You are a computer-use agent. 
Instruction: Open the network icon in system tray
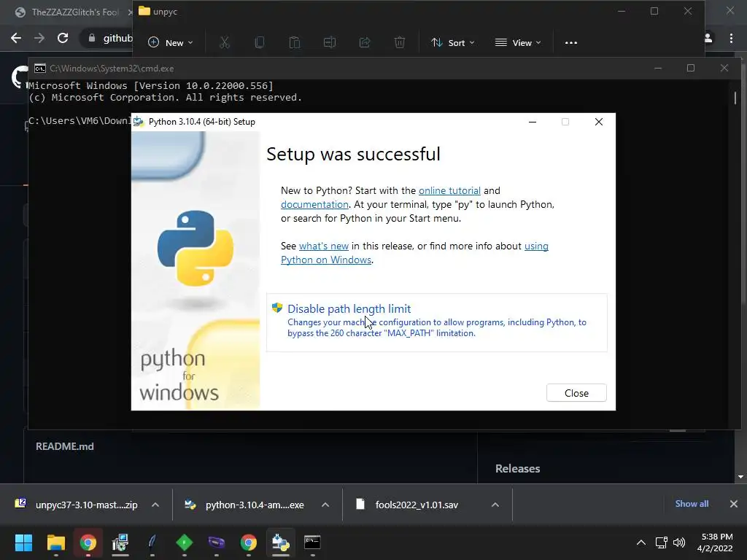click(x=661, y=542)
